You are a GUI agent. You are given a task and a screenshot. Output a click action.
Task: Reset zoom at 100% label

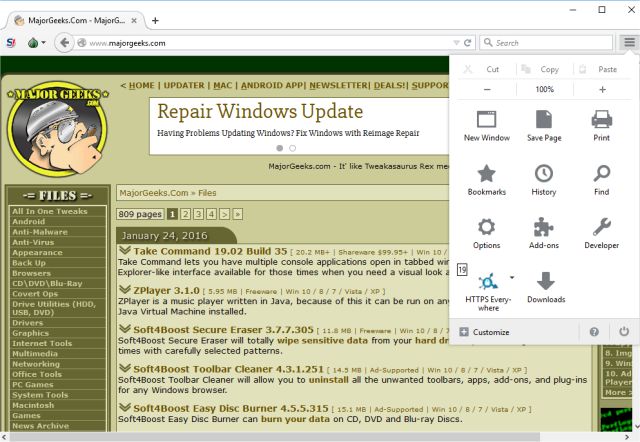[544, 89]
